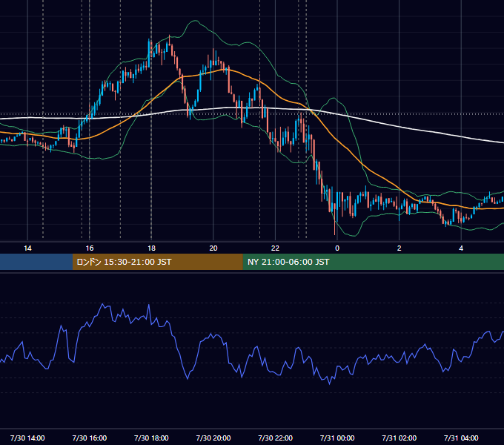This screenshot has height=445, width=504.
Task: Click the 4 hour label on price chart axis
Action: pyautogui.click(x=461, y=248)
